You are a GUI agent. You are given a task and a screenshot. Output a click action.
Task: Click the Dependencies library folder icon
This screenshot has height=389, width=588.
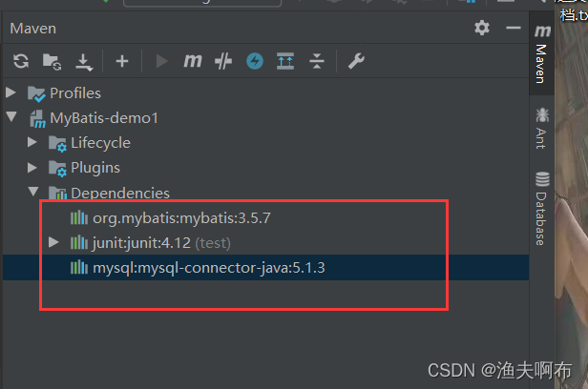tap(57, 194)
